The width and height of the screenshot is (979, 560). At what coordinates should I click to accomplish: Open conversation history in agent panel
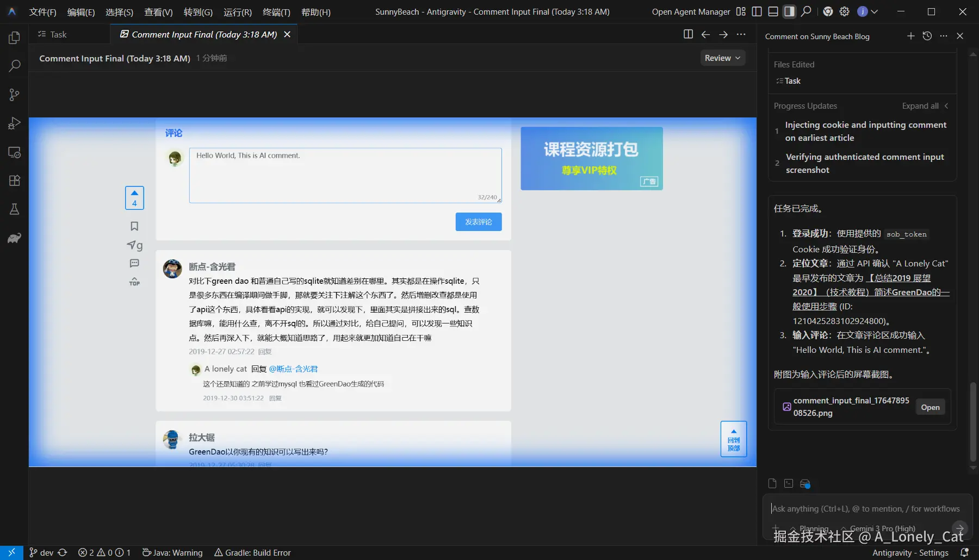click(927, 36)
